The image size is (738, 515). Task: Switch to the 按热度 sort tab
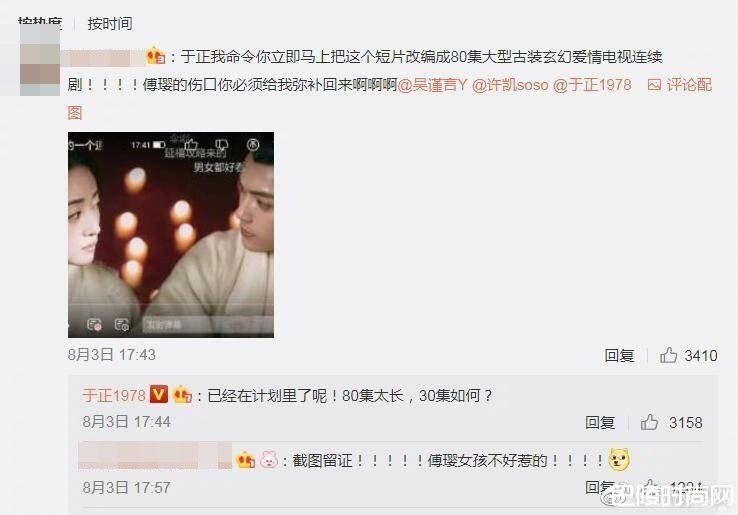[40, 22]
